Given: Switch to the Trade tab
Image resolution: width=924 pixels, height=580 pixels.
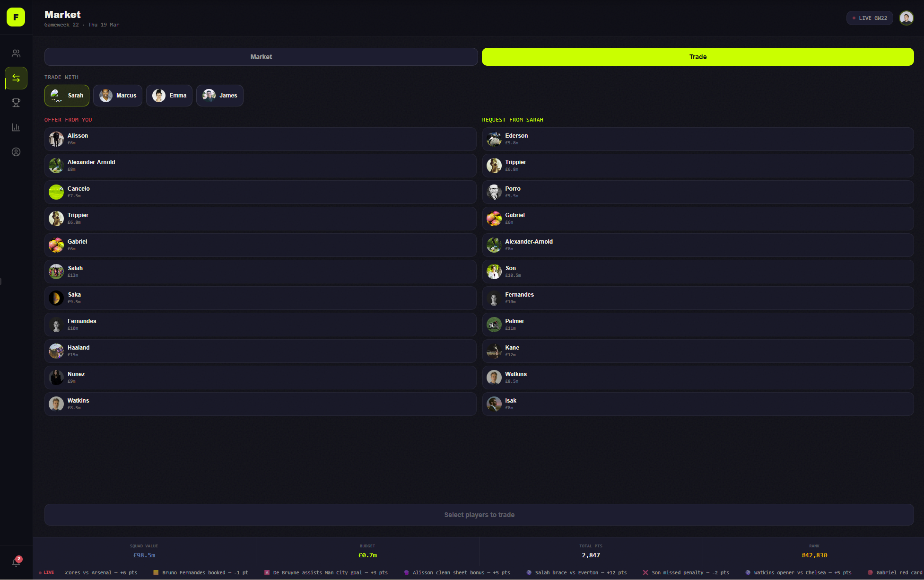Looking at the screenshot, I should pos(697,57).
